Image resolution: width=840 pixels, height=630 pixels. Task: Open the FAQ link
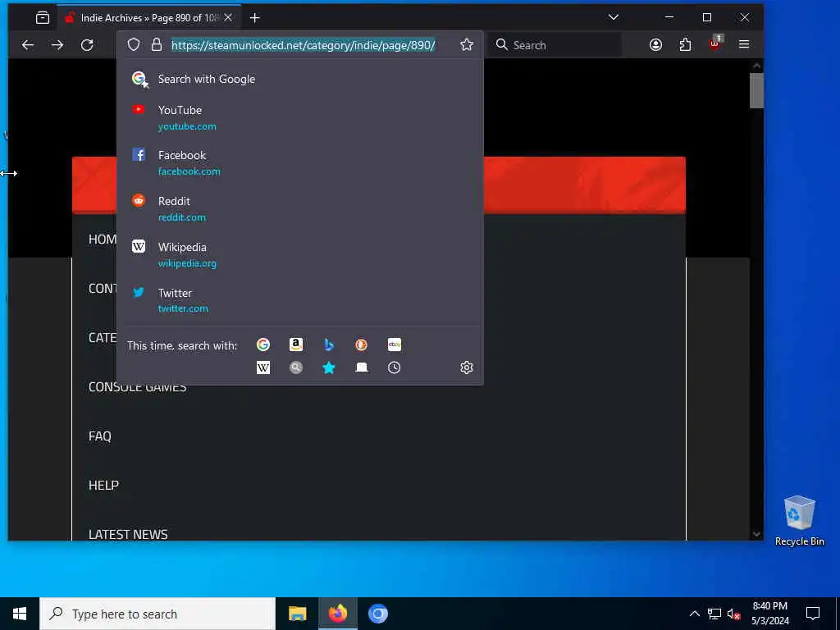pos(99,436)
